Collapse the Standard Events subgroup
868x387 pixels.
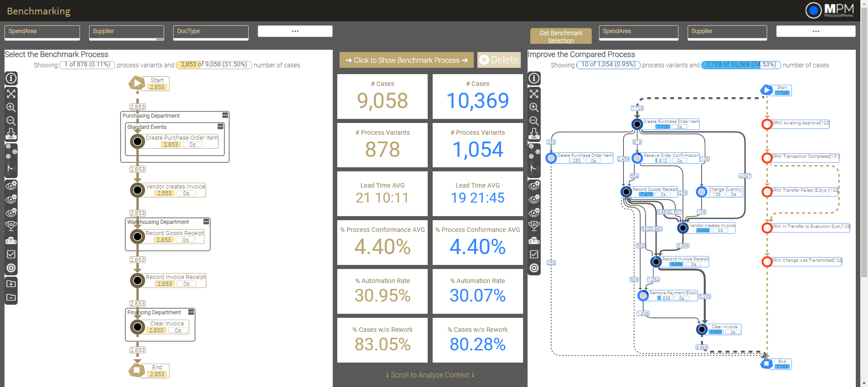[x=220, y=127]
